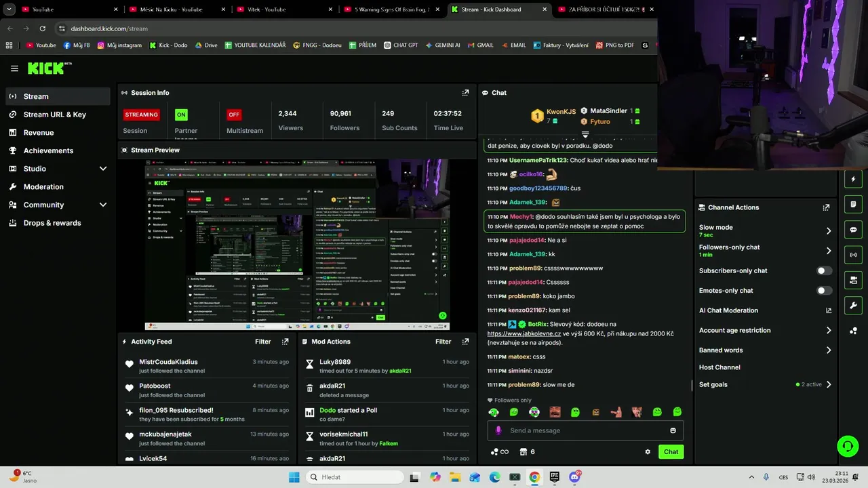The width and height of the screenshot is (868, 488).
Task: Open the hamburger menu beside the Kick logo
Action: pos(14,68)
